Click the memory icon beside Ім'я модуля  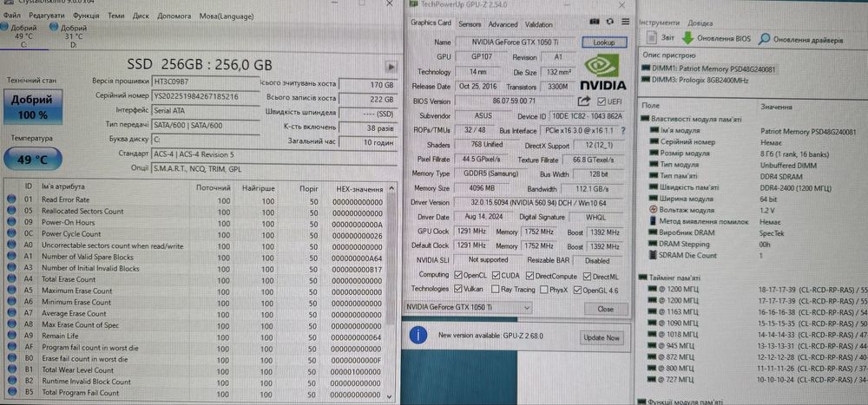pos(654,131)
